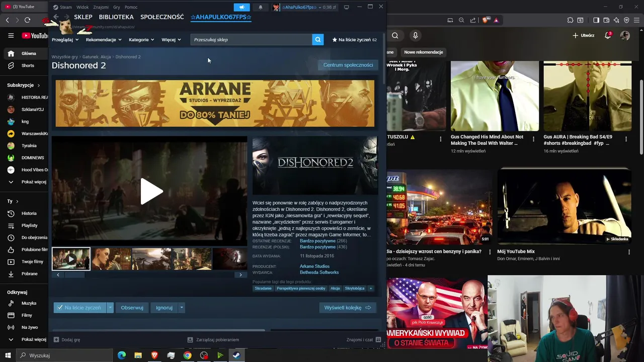
Task: Open YouTube notifications bell
Action: tap(608, 35)
